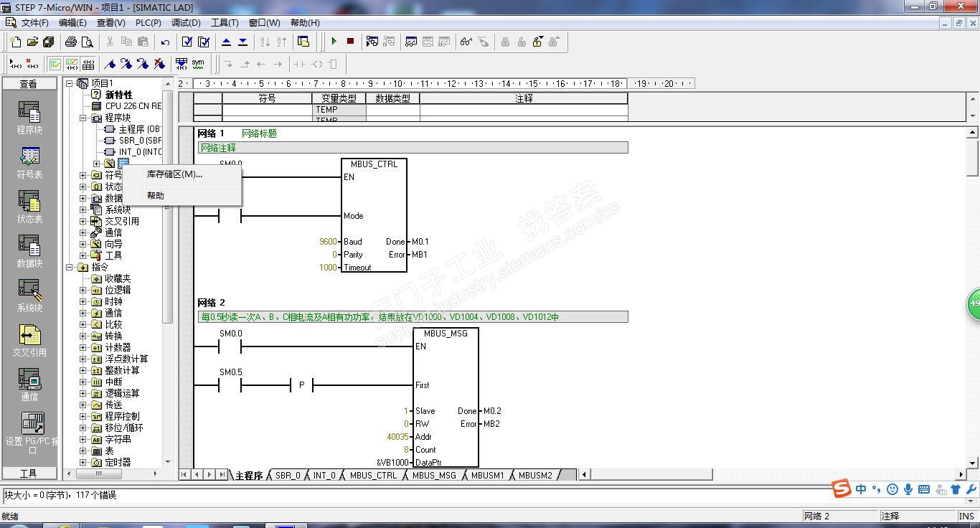Switch to the SBR_0 tab
This screenshot has width=980, height=528.
288,475
